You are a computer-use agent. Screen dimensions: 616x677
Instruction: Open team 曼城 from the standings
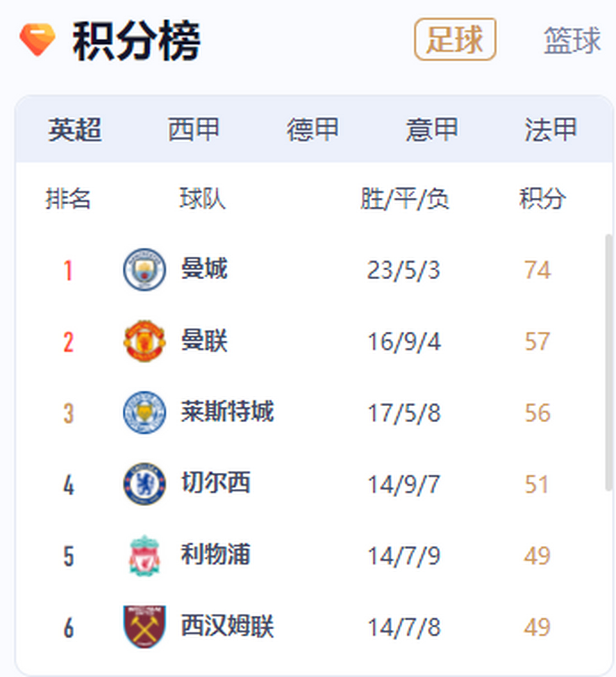[x=204, y=269]
